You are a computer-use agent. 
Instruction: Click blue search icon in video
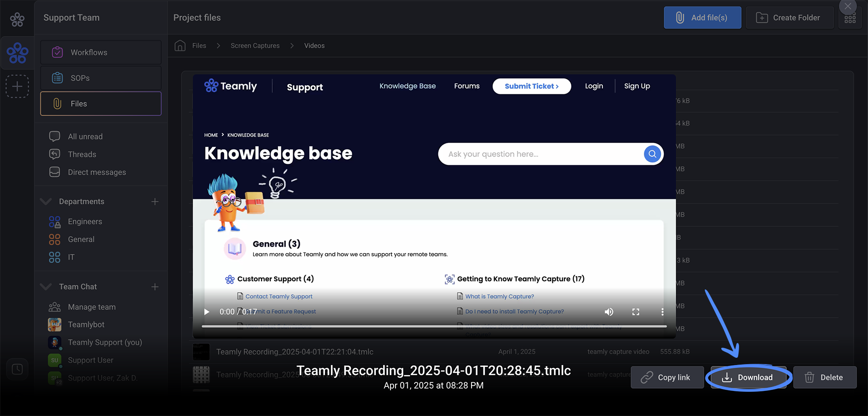tap(652, 154)
